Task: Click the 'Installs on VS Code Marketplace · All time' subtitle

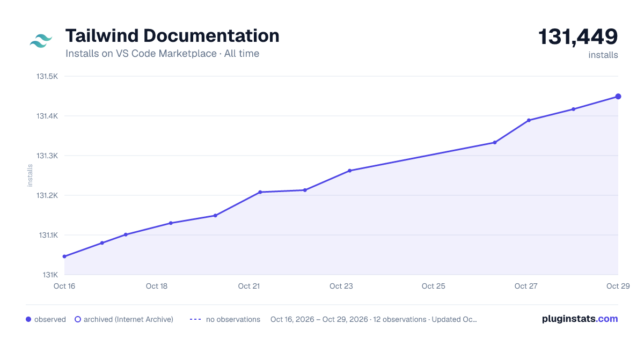Action: [162, 54]
